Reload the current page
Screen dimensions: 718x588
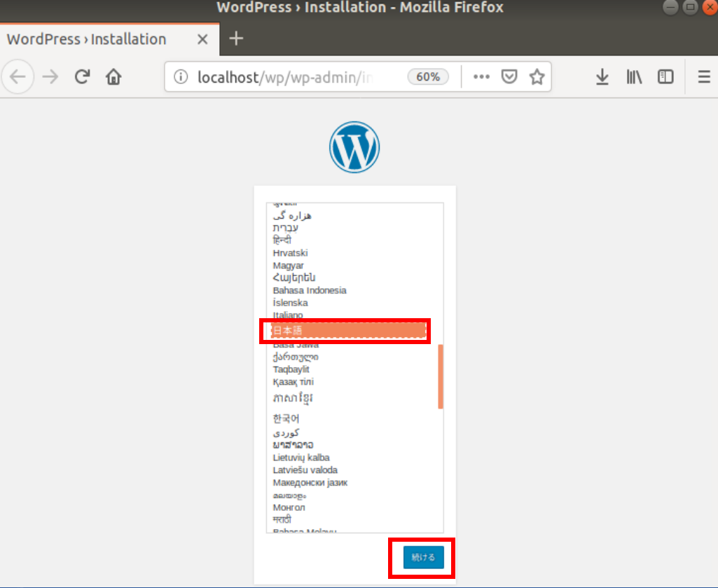tap(82, 76)
